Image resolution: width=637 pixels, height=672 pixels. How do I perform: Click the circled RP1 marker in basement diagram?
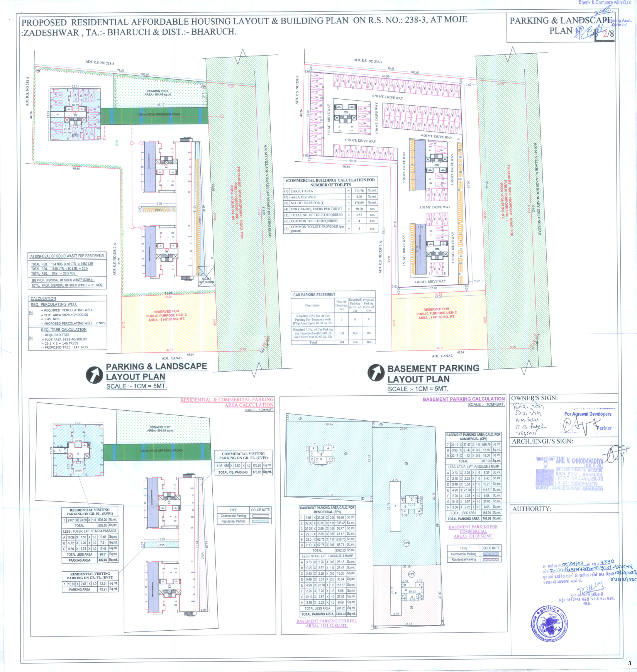(406, 543)
